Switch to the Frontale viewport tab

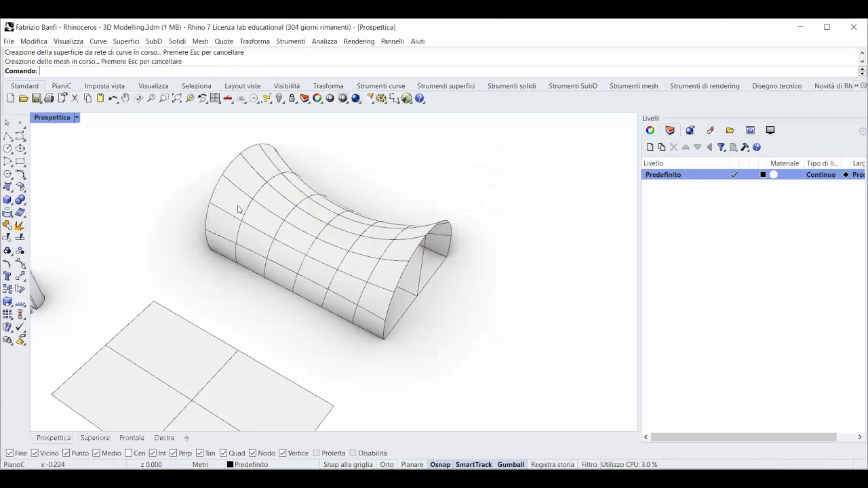point(132,438)
